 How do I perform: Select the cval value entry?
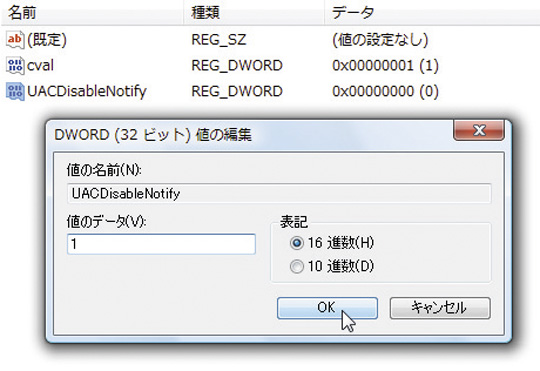40,65
